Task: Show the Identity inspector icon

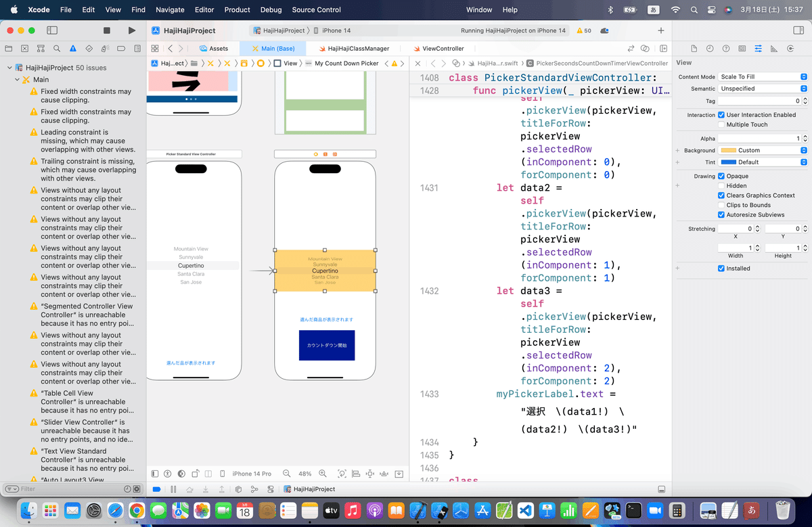Action: point(742,49)
